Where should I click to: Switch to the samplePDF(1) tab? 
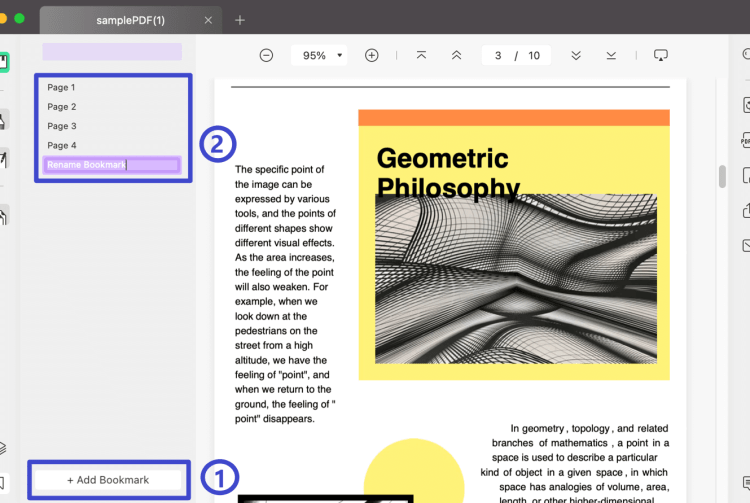point(131,21)
